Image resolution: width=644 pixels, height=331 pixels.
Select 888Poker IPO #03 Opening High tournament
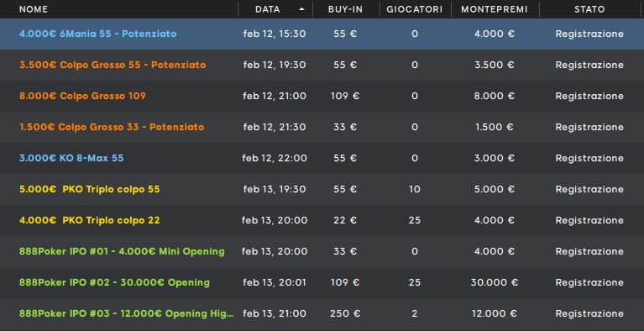tap(126, 313)
